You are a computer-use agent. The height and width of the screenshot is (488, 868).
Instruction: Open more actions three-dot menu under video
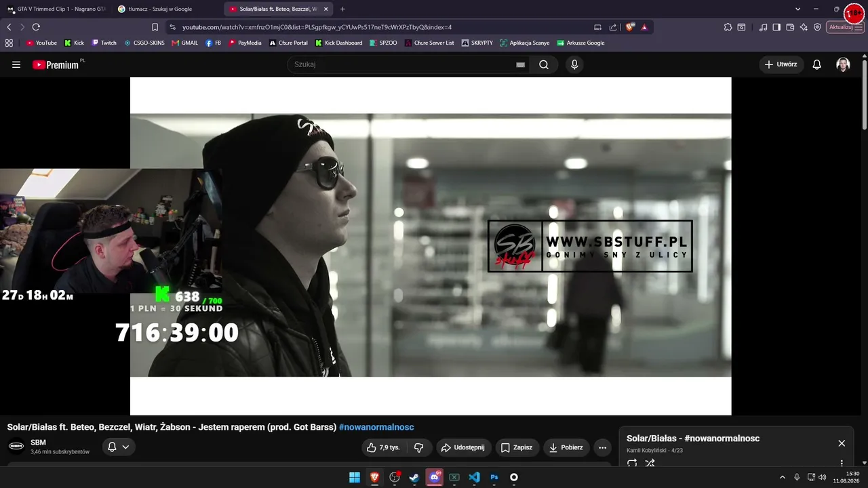602,447
